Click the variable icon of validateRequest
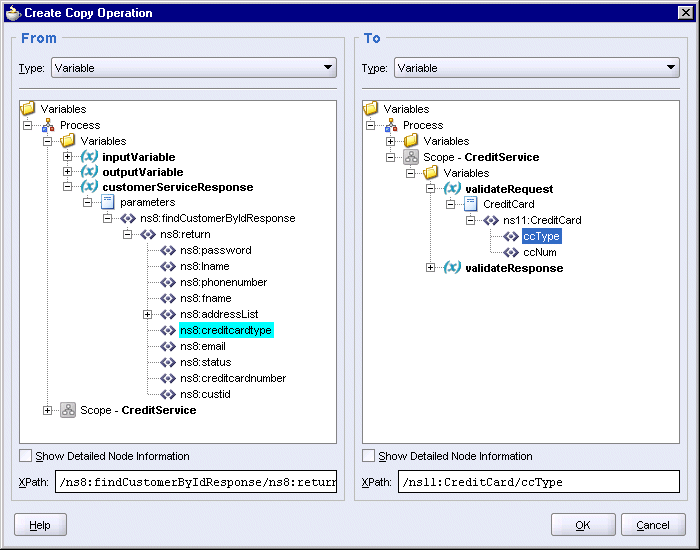 (452, 188)
